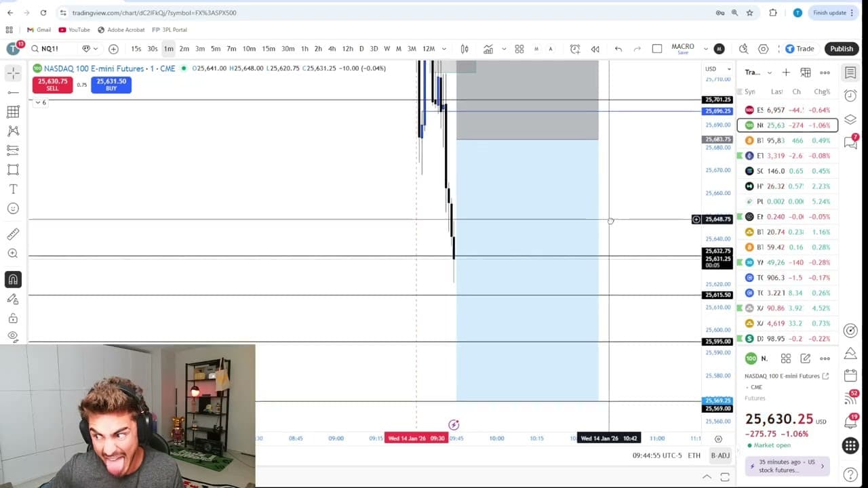The image size is (868, 488).
Task: Open the 35 minutes ago news headline
Action: [x=787, y=466]
